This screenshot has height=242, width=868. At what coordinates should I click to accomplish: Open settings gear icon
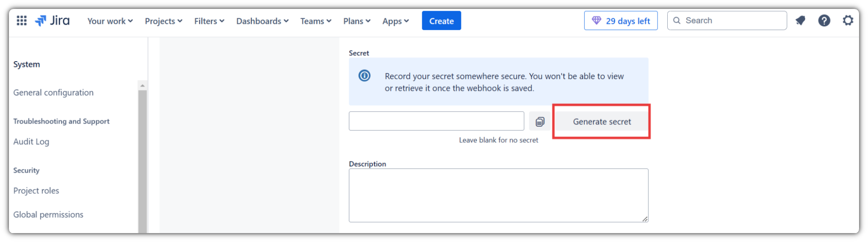click(x=848, y=20)
